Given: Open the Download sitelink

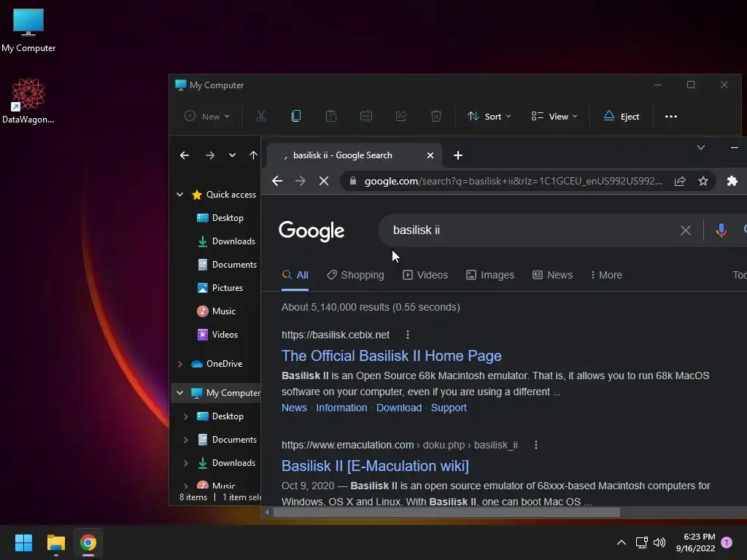Looking at the screenshot, I should tap(399, 408).
